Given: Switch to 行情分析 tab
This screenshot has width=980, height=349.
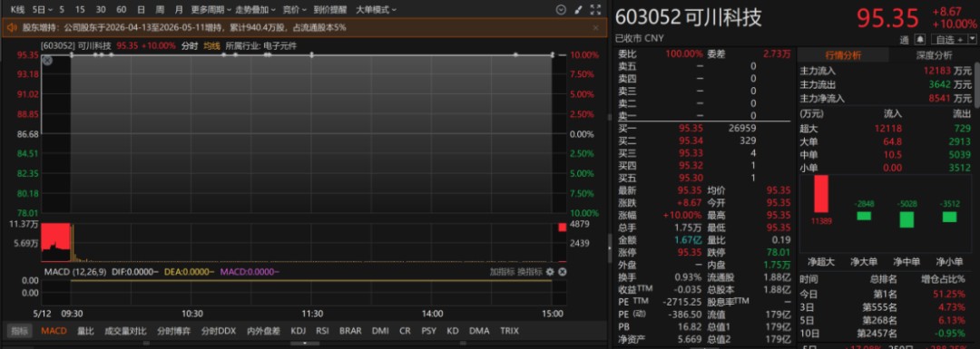Looking at the screenshot, I should tap(843, 55).
